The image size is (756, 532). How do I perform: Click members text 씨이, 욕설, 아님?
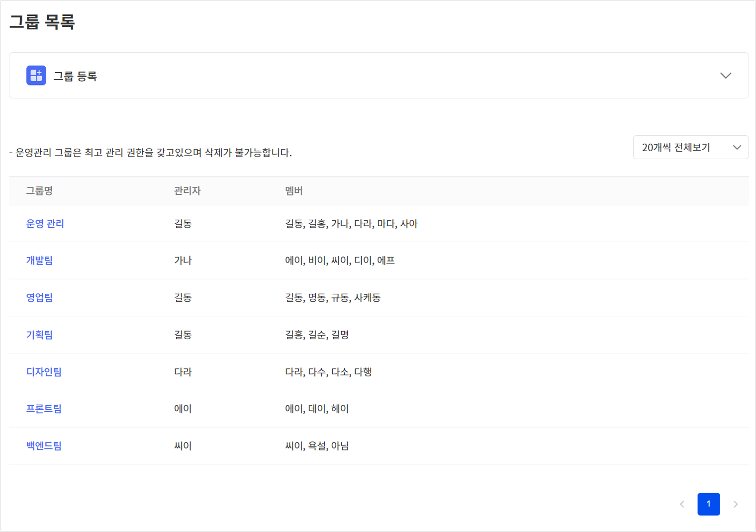(x=317, y=446)
